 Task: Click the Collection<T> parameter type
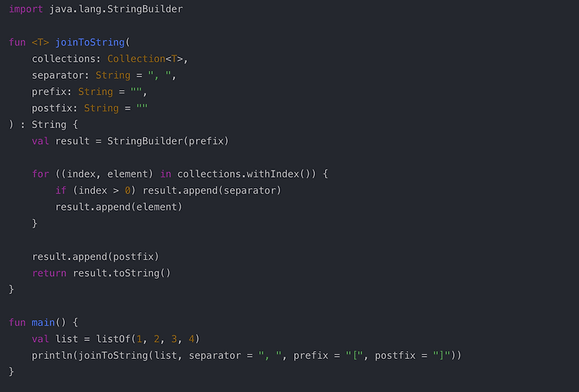[145, 59]
